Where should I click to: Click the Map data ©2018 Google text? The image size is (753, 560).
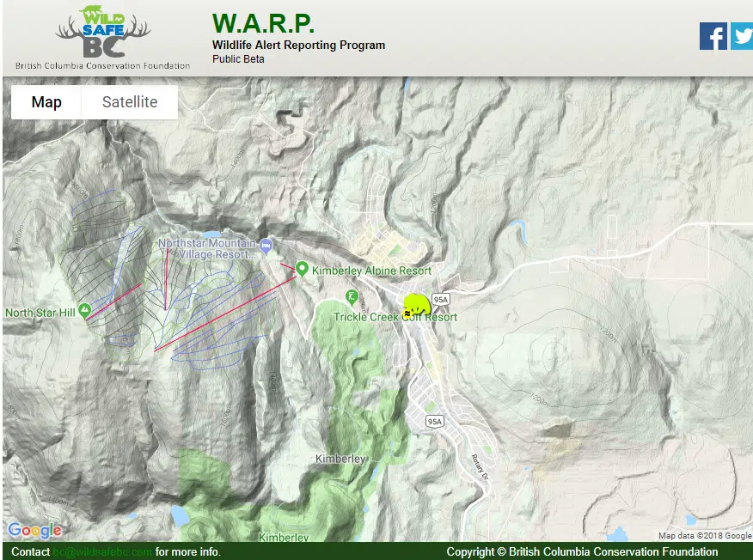pos(705,536)
